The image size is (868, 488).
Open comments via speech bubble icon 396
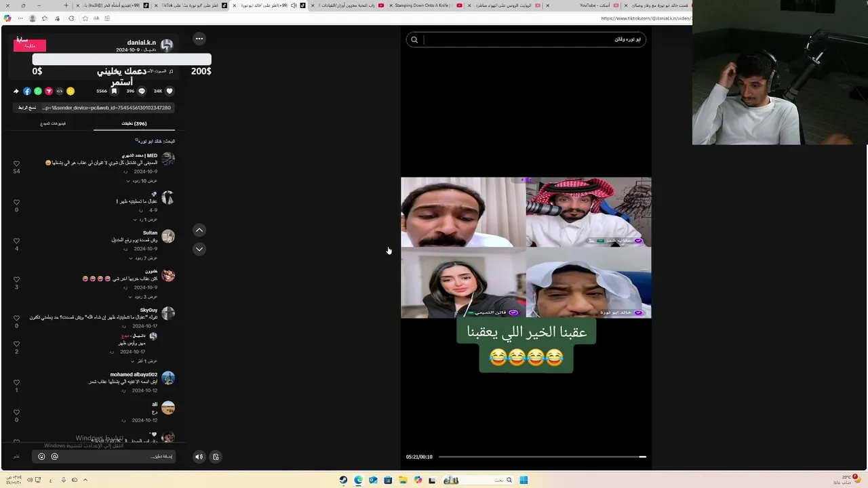tap(142, 91)
